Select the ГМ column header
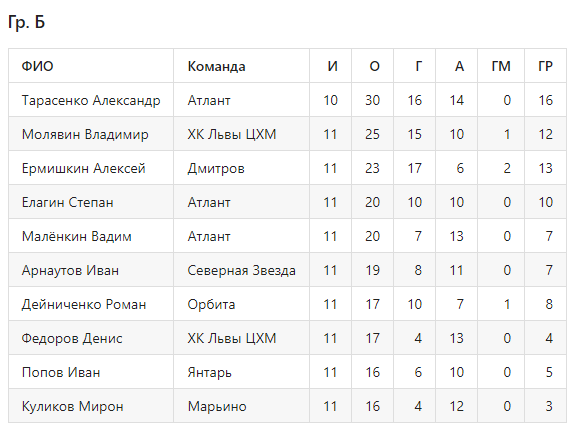Image resolution: width=575 pixels, height=433 pixels. (501, 66)
